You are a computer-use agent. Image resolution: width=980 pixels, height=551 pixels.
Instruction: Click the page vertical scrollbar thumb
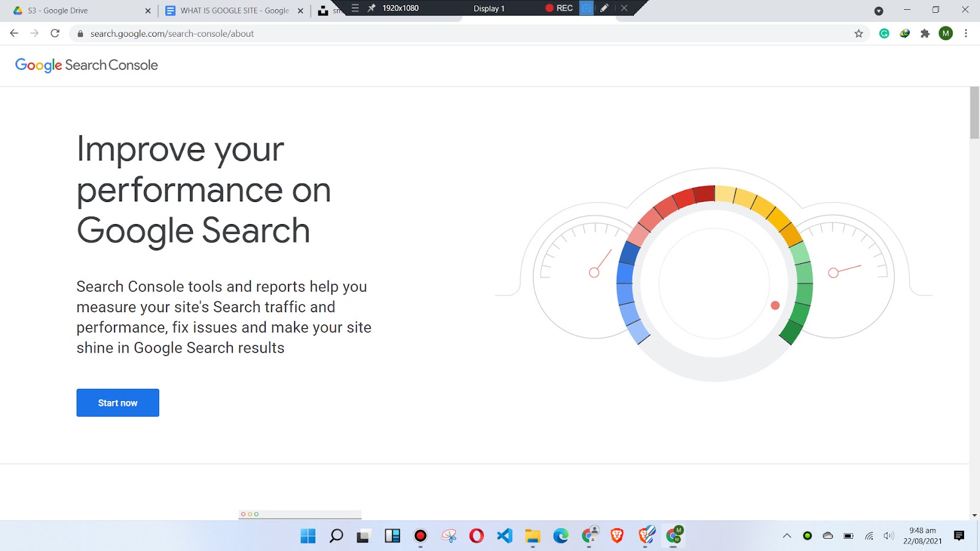point(974,113)
